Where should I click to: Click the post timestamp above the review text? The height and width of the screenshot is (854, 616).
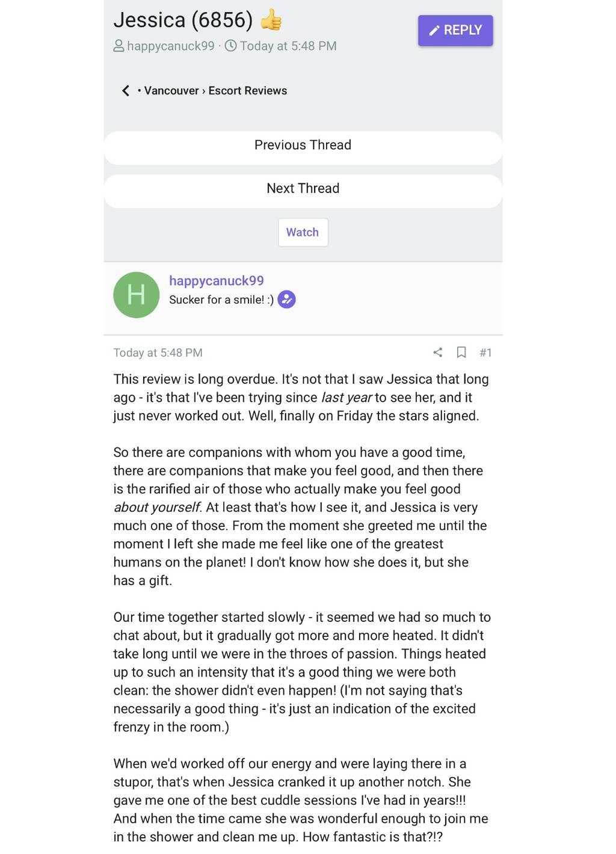(158, 353)
